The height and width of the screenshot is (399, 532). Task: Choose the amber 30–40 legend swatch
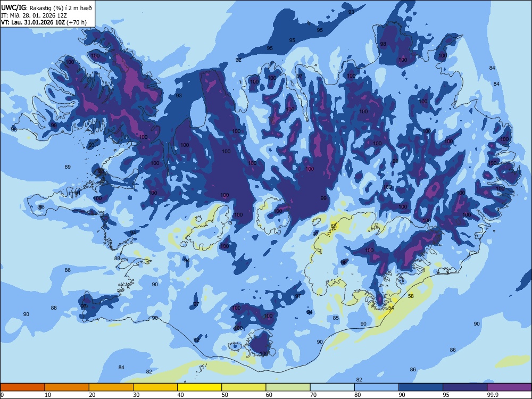[x=155, y=387]
